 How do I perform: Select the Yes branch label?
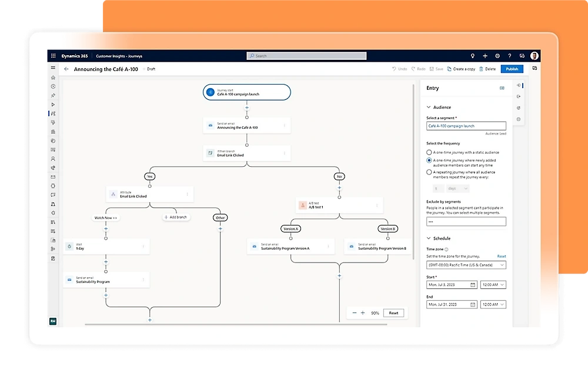coord(149,176)
